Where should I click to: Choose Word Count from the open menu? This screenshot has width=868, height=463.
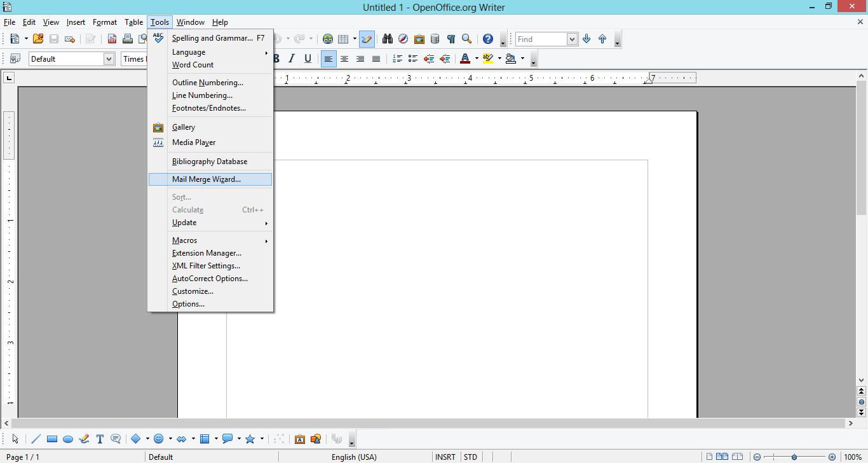click(193, 64)
